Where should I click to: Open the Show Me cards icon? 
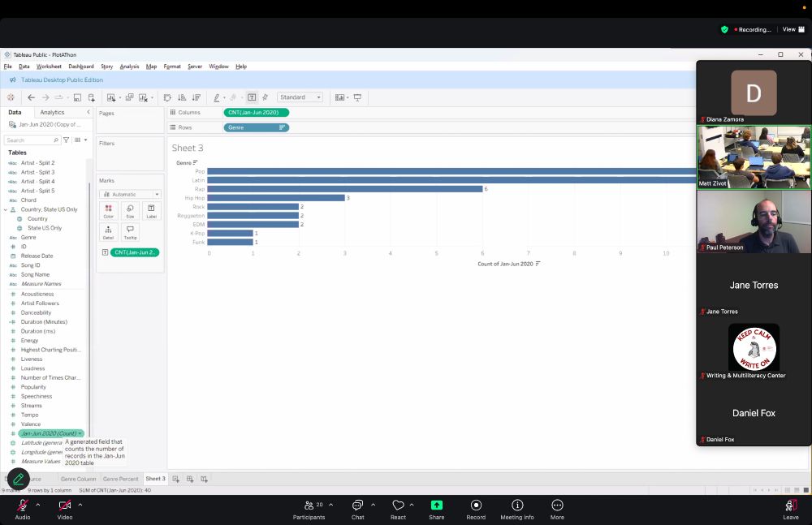tap(339, 97)
